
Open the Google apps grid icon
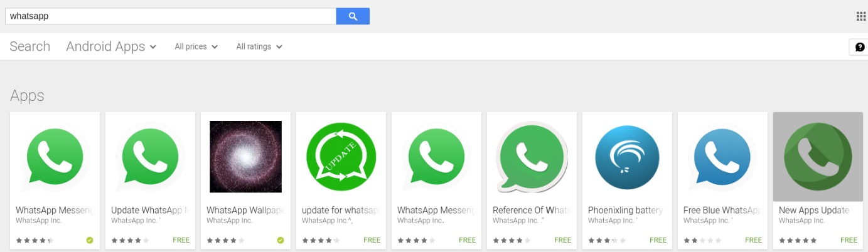[x=860, y=16]
